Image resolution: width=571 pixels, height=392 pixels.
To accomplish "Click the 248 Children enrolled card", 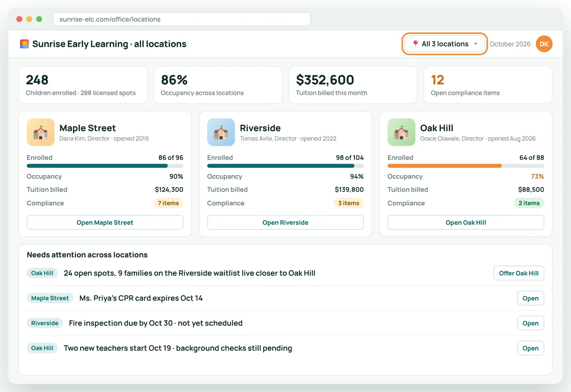I will (83, 85).
